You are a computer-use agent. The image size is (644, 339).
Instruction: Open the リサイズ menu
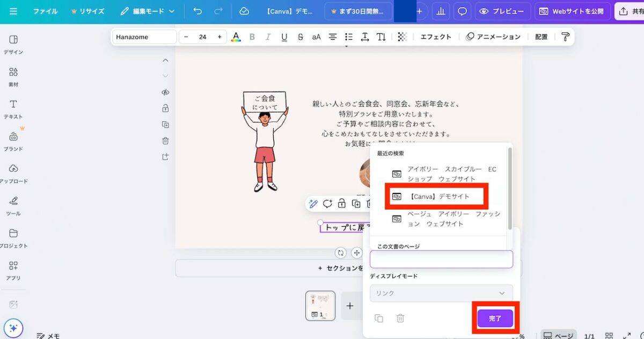(x=88, y=11)
